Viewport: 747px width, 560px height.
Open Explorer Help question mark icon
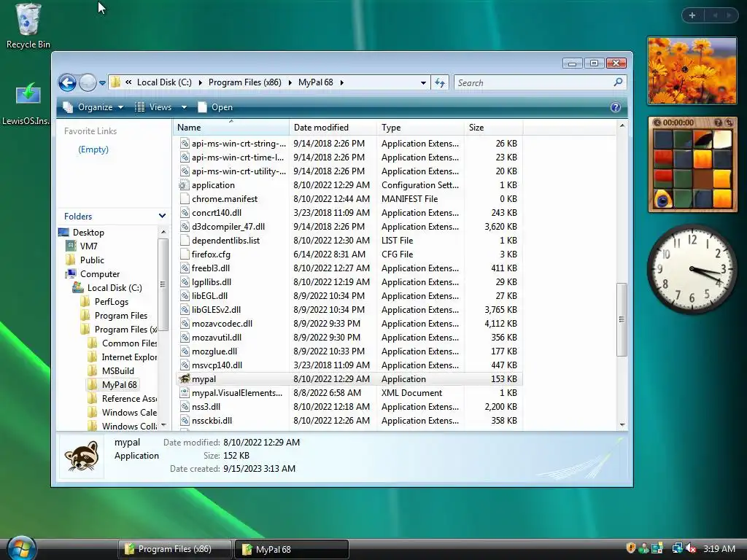616,107
